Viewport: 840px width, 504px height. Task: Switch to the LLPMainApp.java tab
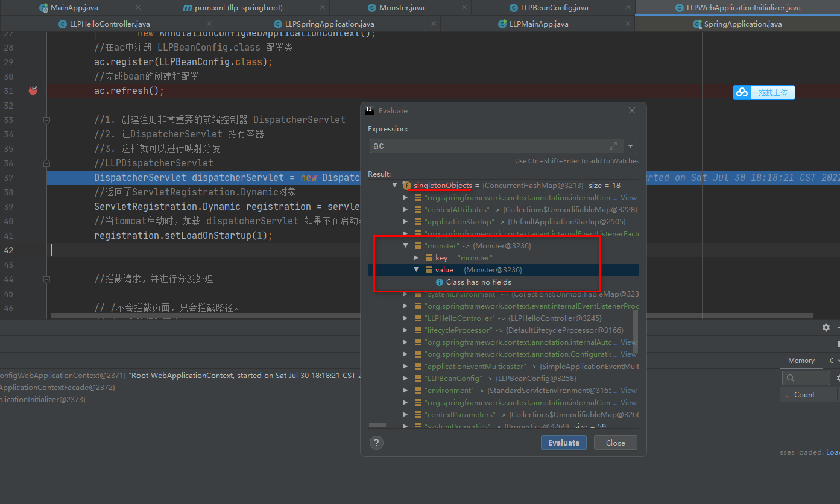click(x=538, y=24)
